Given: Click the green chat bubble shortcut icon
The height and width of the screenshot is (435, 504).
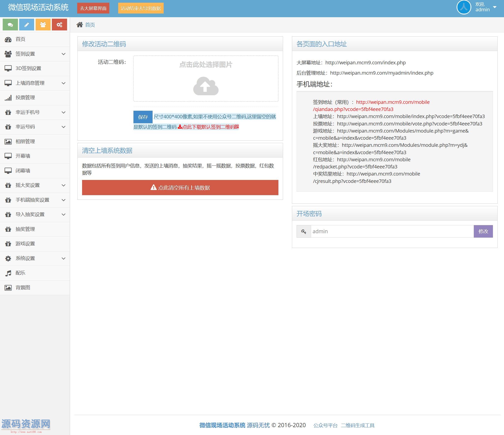Looking at the screenshot, I should pyautogui.click(x=10, y=25).
